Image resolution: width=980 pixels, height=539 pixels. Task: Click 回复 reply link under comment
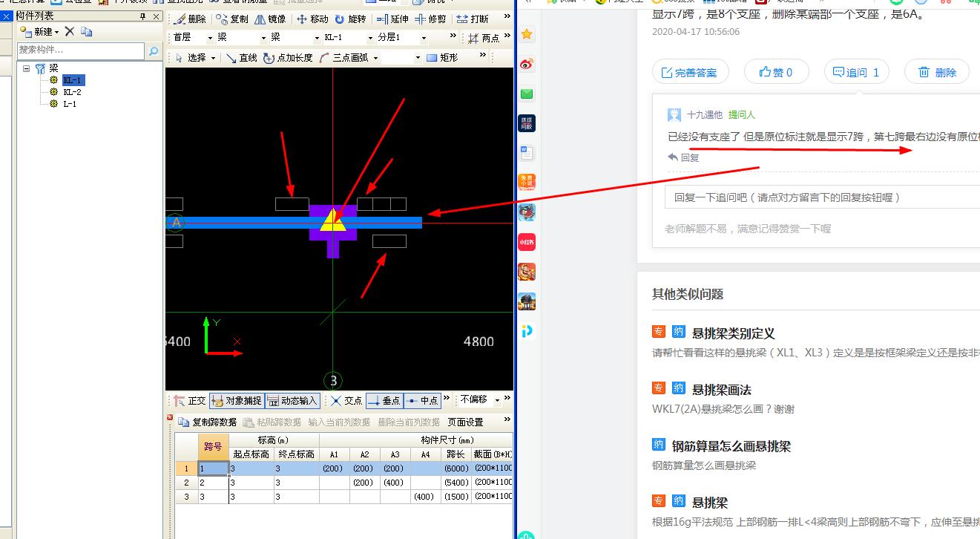click(683, 157)
